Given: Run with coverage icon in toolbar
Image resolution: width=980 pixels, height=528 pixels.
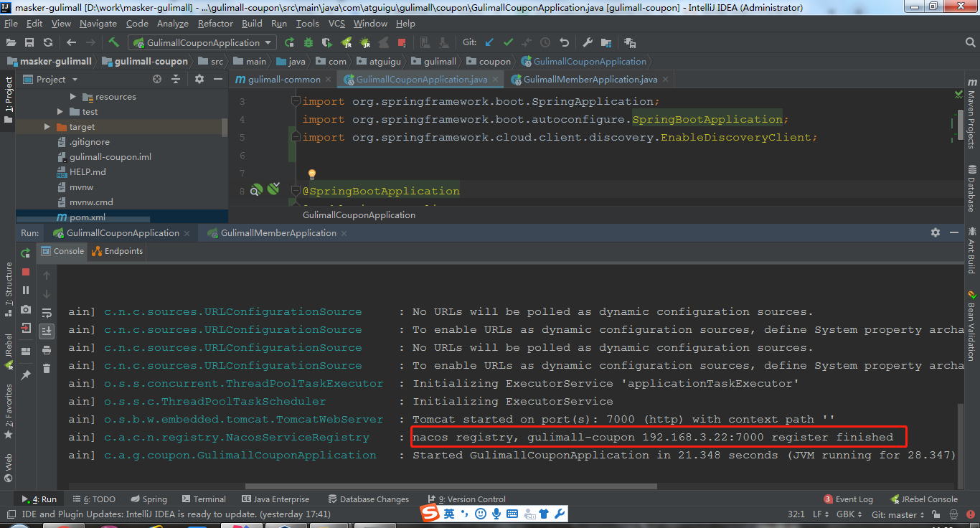Looking at the screenshot, I should [326, 42].
